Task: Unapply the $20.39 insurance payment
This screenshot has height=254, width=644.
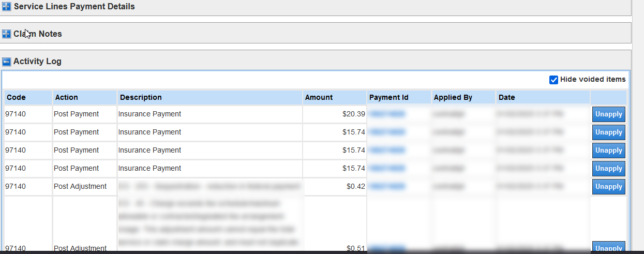Action: pos(608,114)
